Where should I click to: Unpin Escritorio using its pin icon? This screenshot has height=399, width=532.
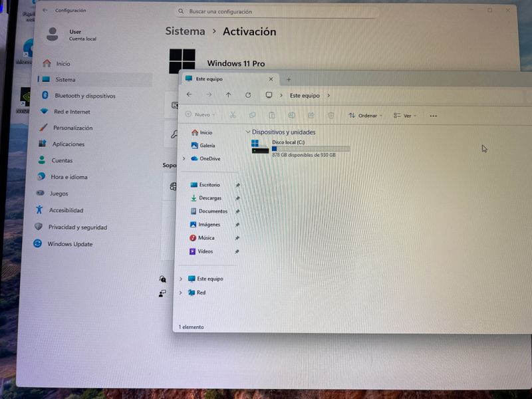[x=237, y=185]
